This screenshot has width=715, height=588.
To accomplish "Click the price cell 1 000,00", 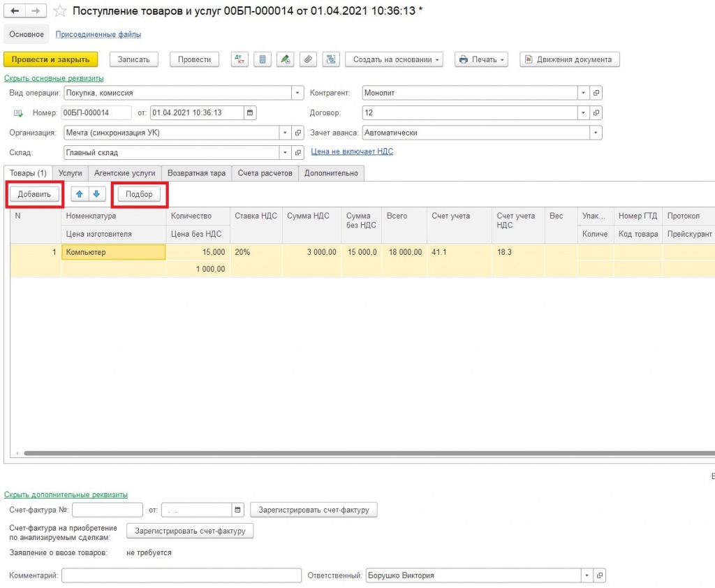I will click(198, 269).
